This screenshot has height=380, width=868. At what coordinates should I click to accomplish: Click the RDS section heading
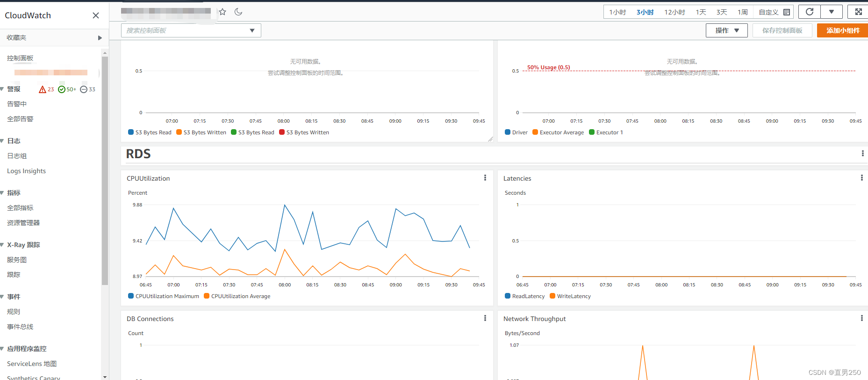[x=138, y=154]
